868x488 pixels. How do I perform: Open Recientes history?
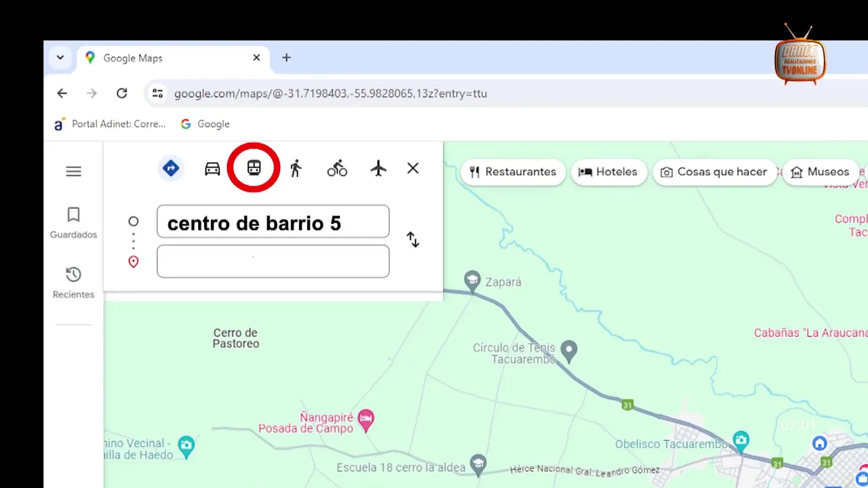(x=73, y=283)
